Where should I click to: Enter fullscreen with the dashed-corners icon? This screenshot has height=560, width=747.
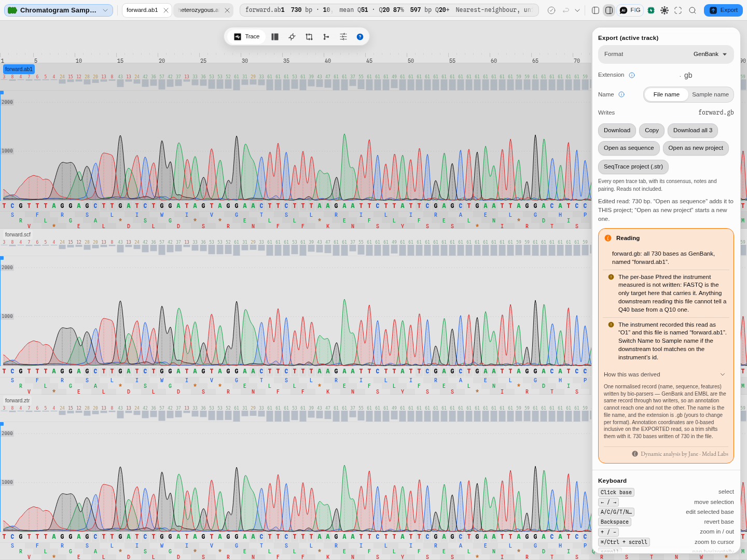[x=678, y=10]
